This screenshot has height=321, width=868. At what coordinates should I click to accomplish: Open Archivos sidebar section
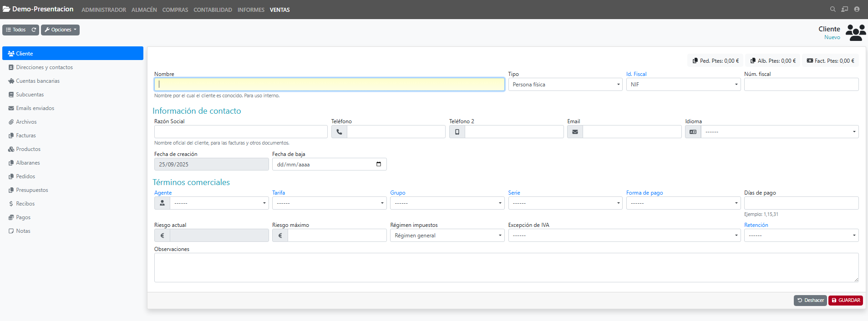click(73, 122)
